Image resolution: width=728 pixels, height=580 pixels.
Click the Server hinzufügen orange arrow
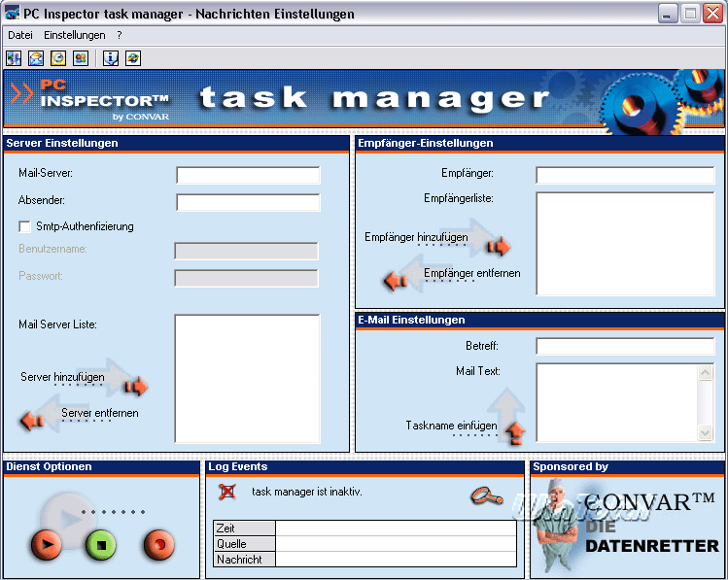(136, 386)
